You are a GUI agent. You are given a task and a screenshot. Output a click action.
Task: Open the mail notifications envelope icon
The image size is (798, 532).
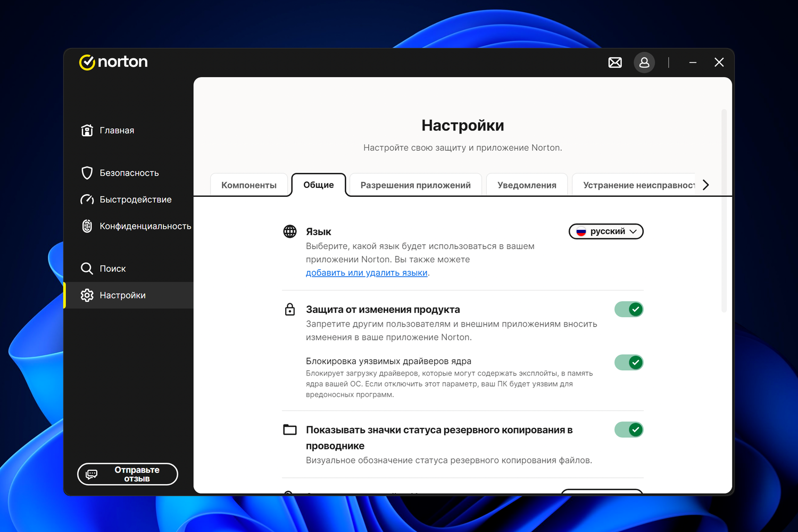coord(615,63)
